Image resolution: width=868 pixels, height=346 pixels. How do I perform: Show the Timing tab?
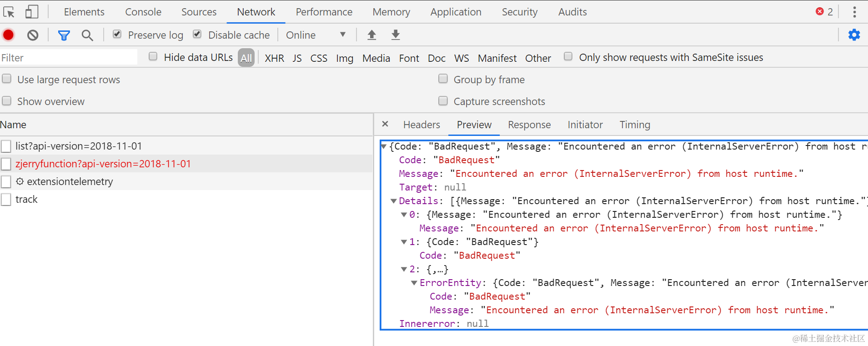(x=635, y=125)
